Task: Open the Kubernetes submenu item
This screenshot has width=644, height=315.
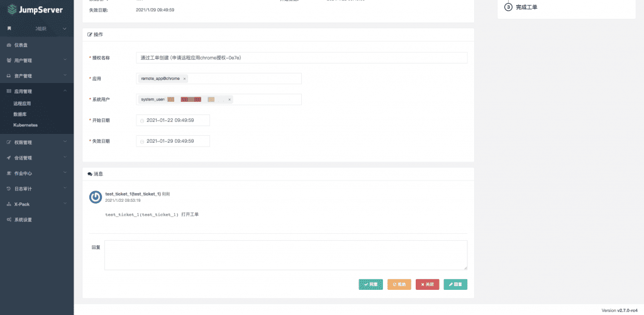Action: pyautogui.click(x=25, y=125)
